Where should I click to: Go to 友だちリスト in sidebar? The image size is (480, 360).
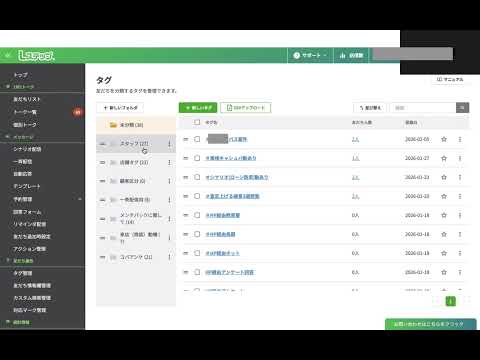click(27, 99)
